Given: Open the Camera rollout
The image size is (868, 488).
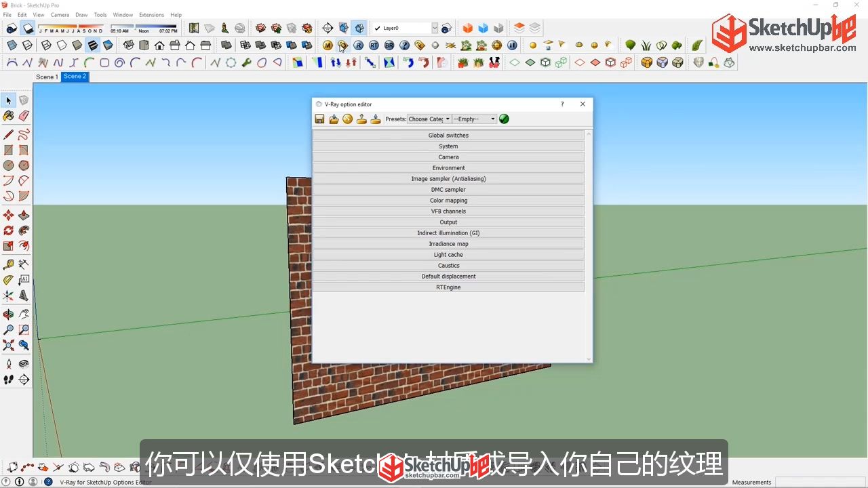Looking at the screenshot, I should [448, 157].
